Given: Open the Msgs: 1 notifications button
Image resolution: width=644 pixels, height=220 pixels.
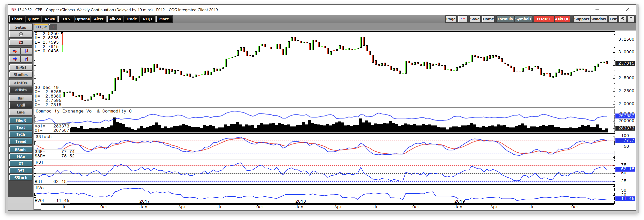Looking at the screenshot, I should 544,19.
